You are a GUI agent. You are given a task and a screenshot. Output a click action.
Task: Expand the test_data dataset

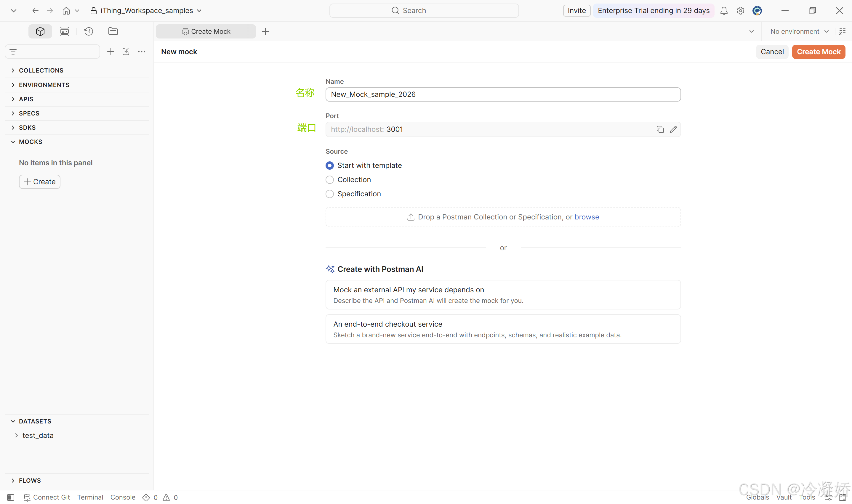[16, 435]
